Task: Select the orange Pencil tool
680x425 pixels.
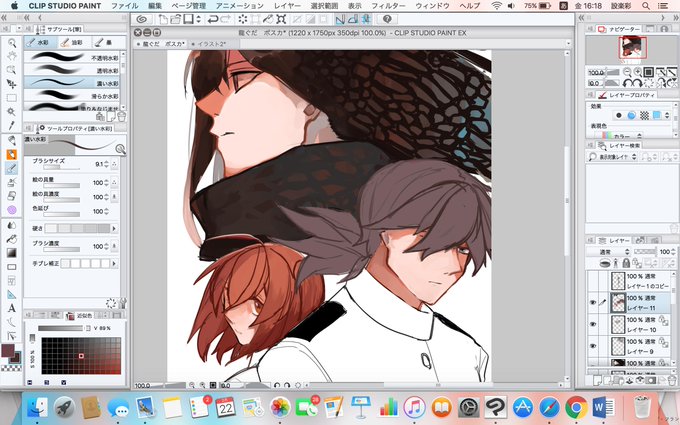Action: (x=12, y=154)
